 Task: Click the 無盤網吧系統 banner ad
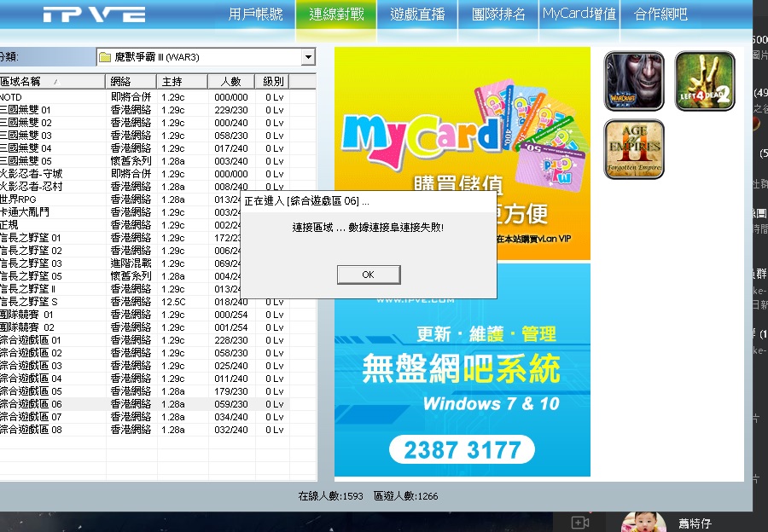462,369
